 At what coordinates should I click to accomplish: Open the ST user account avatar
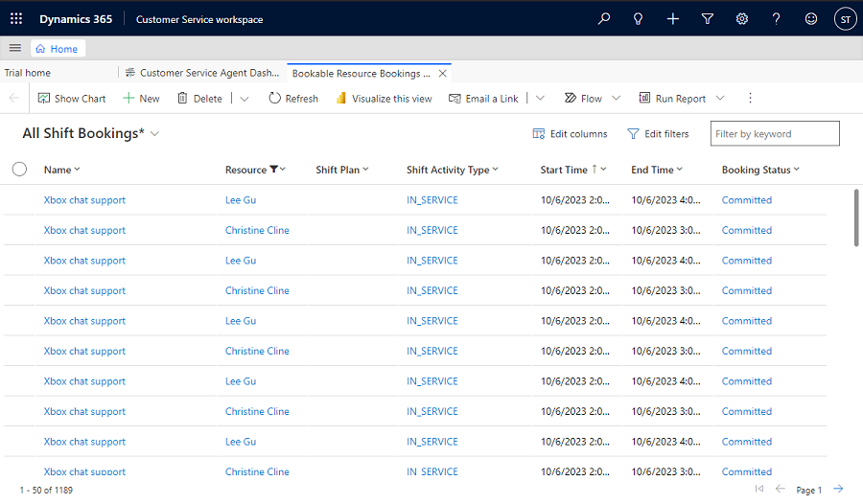click(846, 19)
